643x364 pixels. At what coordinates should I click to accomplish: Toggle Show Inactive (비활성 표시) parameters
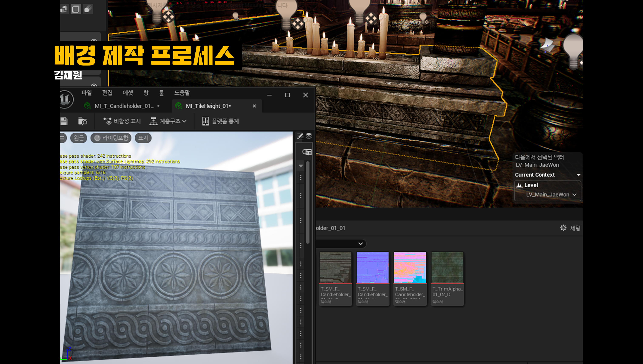point(122,121)
